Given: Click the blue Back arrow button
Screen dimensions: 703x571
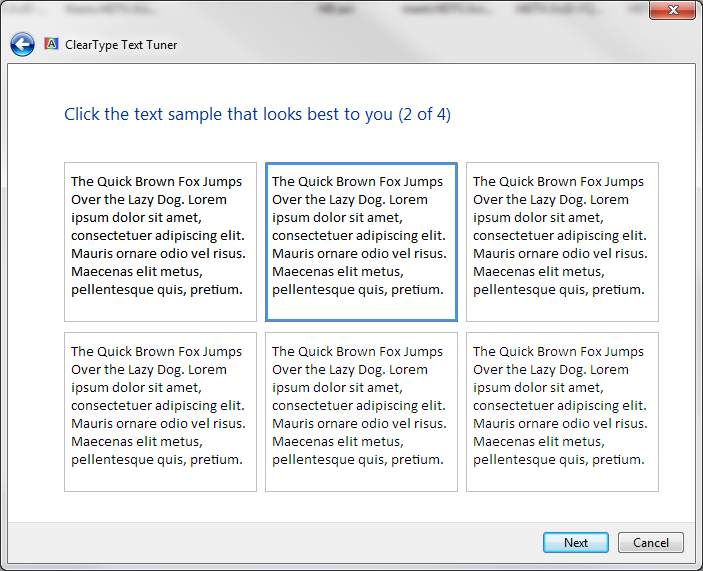Looking at the screenshot, I should click(22, 45).
